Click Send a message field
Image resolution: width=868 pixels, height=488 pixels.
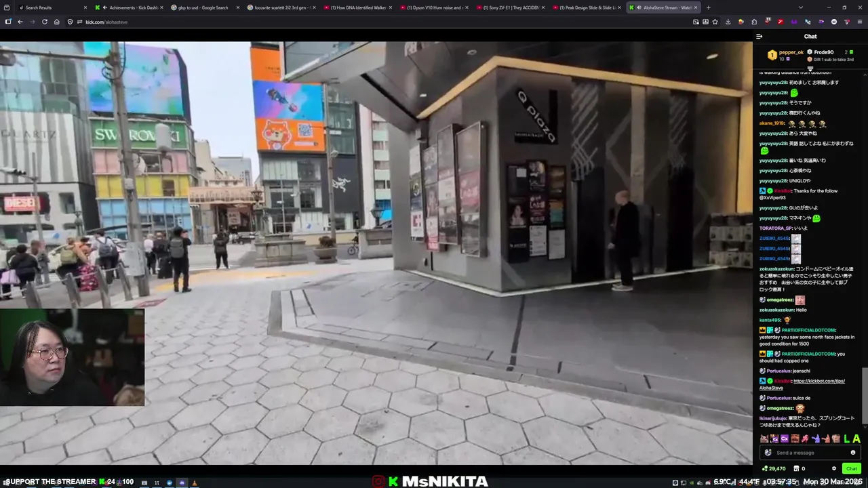click(809, 453)
